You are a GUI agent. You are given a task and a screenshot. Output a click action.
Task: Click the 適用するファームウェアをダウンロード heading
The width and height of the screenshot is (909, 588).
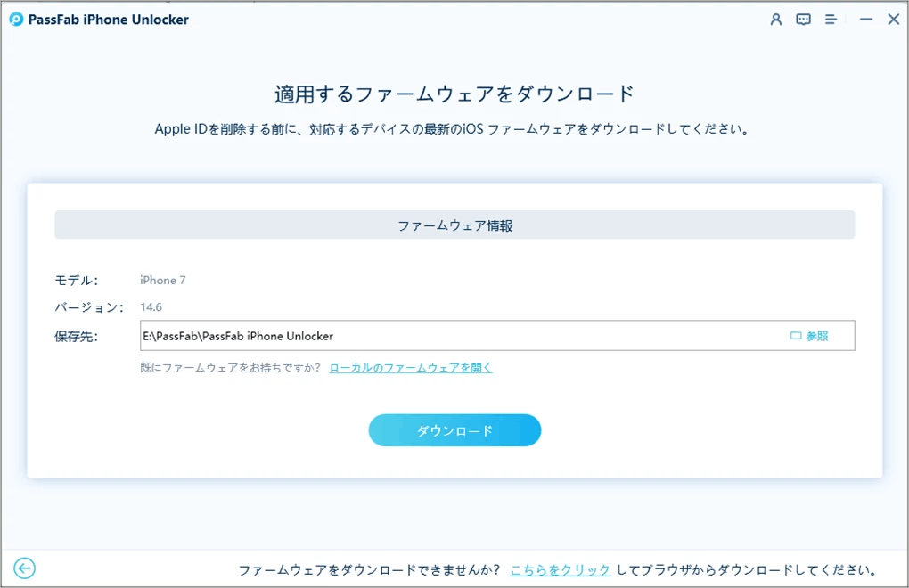tap(454, 94)
